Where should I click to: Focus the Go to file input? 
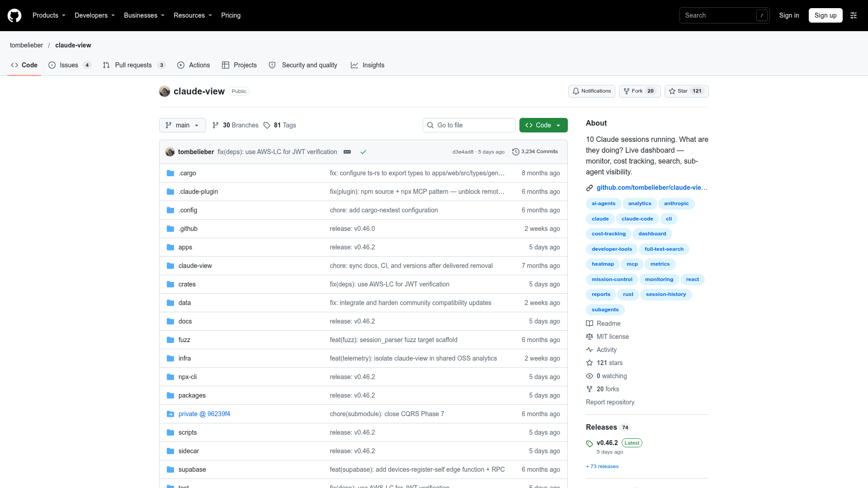469,125
